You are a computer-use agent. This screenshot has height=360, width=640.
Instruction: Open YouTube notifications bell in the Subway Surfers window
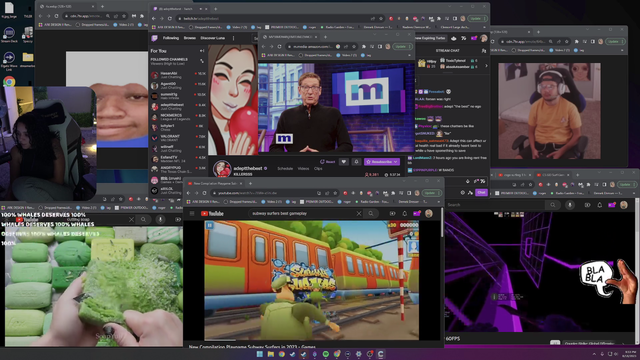404,213
